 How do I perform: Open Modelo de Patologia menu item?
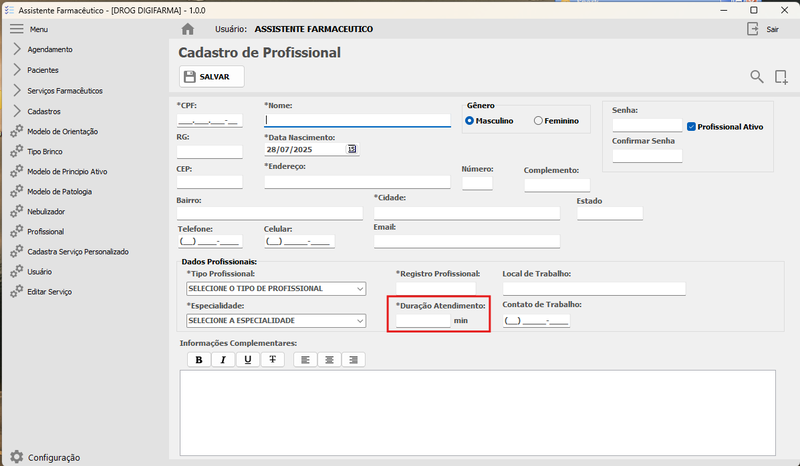pyautogui.click(x=60, y=191)
